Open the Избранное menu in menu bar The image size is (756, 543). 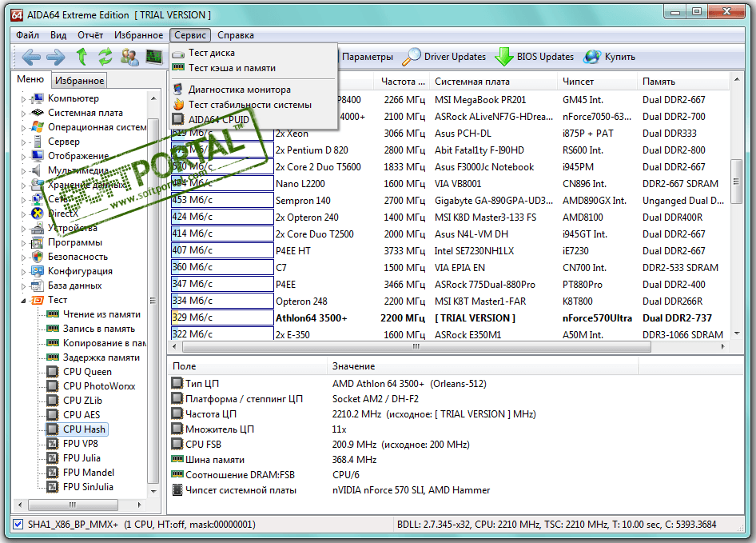(x=139, y=35)
